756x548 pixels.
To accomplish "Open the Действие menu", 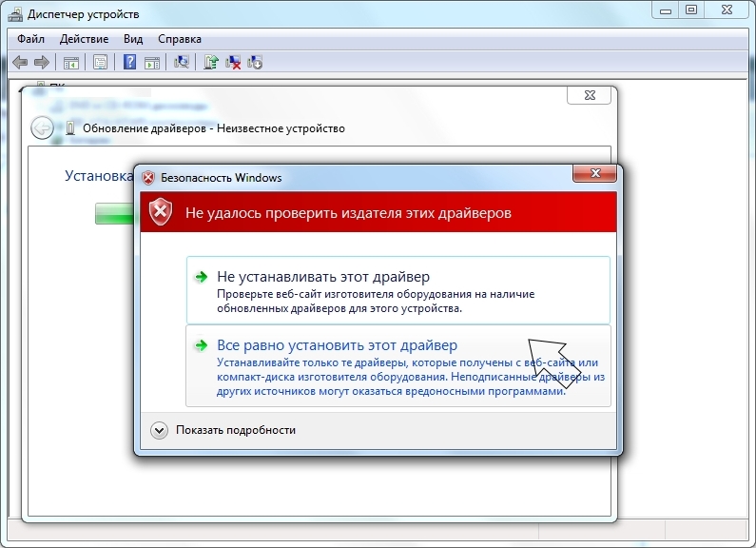I will pyautogui.click(x=86, y=39).
